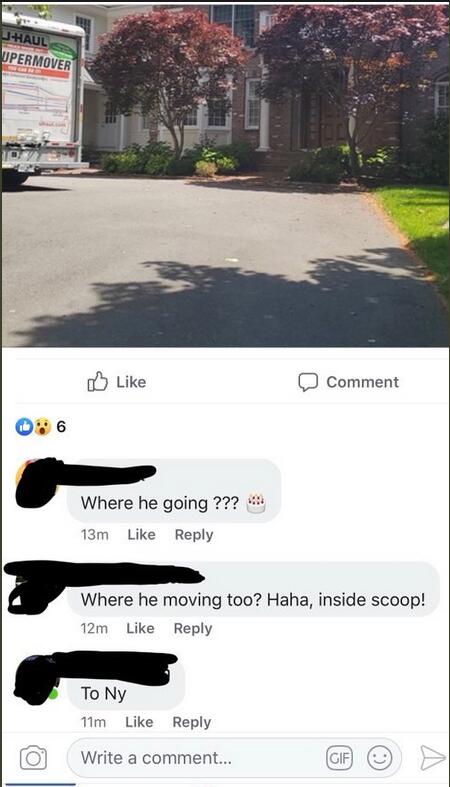Tap the cake emoji in first comment

point(256,503)
